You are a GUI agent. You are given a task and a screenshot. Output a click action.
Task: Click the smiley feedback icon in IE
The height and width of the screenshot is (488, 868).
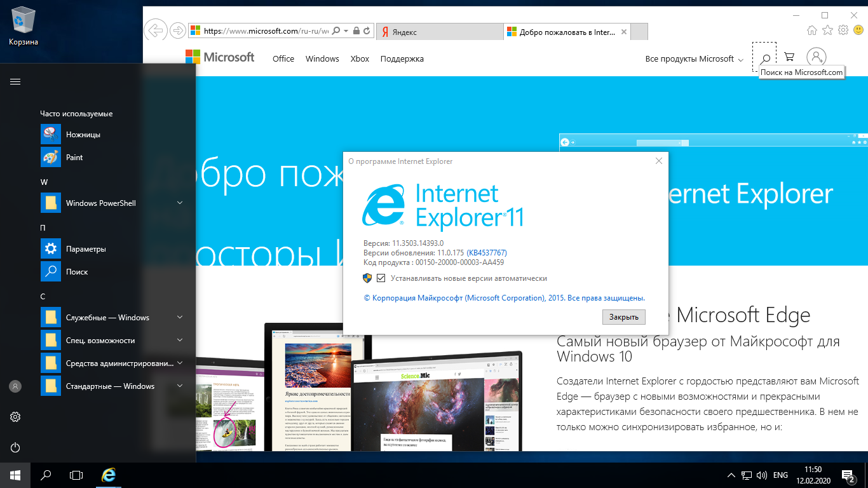[x=858, y=30]
